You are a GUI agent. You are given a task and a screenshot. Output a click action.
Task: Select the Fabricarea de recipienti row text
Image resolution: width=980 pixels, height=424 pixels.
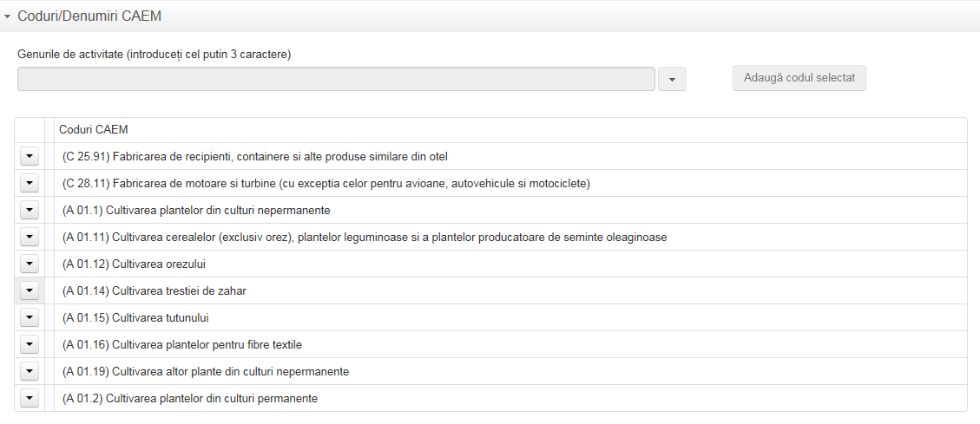tap(254, 157)
